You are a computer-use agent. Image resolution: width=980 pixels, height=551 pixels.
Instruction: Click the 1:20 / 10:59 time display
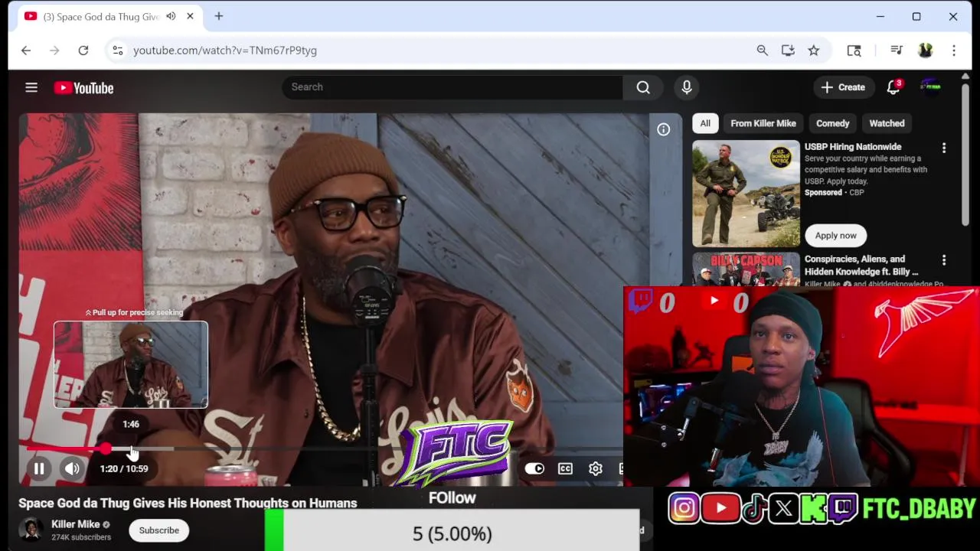coord(124,468)
